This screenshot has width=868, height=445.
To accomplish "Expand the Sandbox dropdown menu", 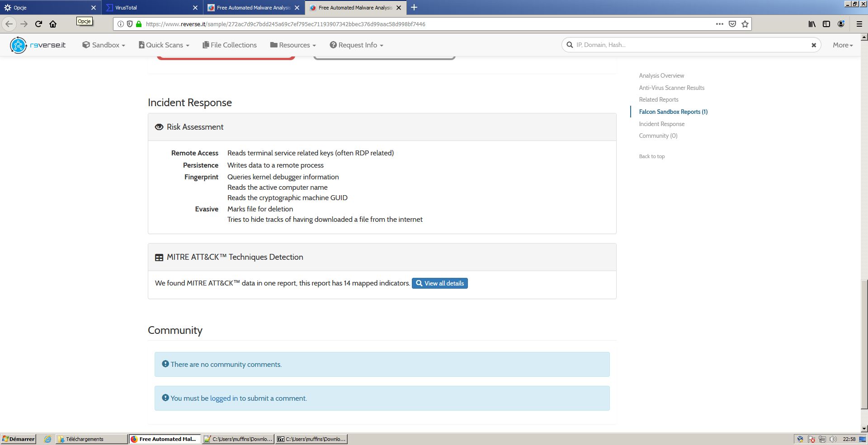I will coord(104,45).
